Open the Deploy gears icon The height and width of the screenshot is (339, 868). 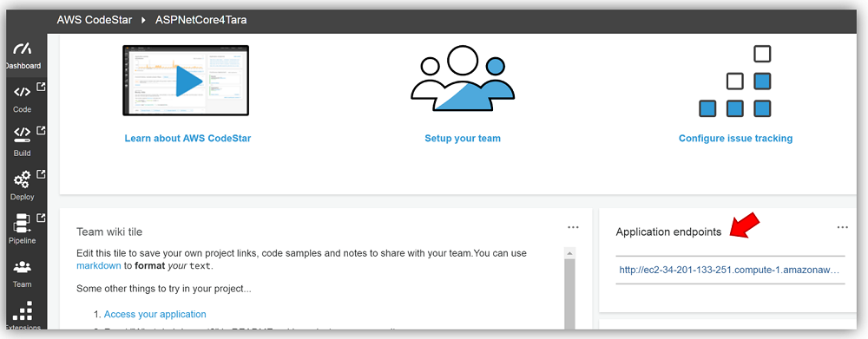pos(23,179)
